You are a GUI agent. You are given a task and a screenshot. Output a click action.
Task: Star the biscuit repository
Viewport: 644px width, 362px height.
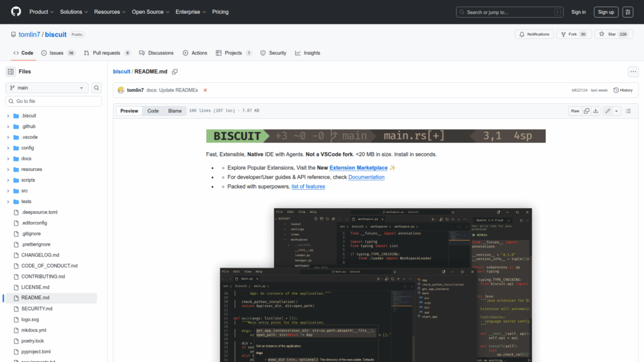pyautogui.click(x=614, y=35)
